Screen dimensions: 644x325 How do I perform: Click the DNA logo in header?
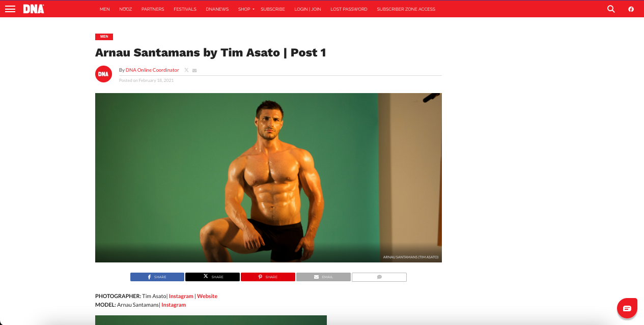[x=34, y=9]
